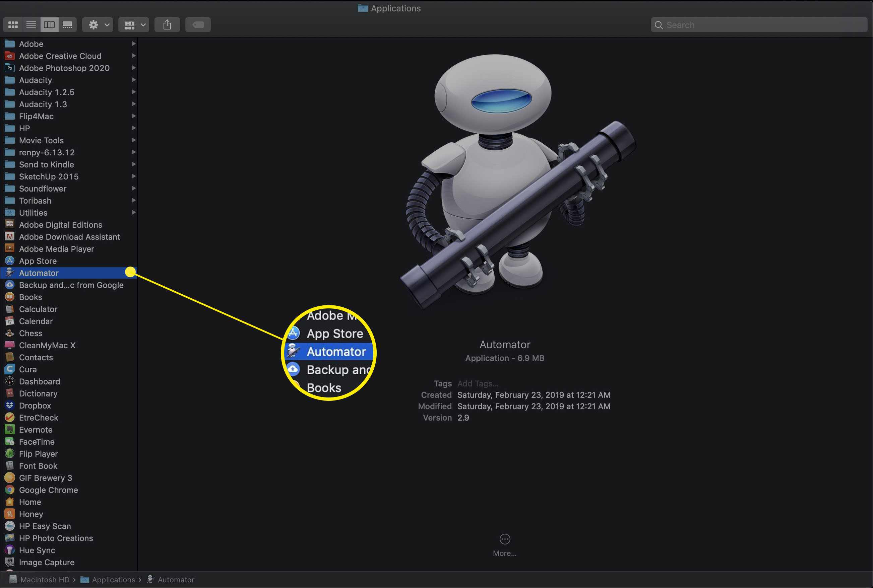Select the Calendar app icon

pos(10,321)
